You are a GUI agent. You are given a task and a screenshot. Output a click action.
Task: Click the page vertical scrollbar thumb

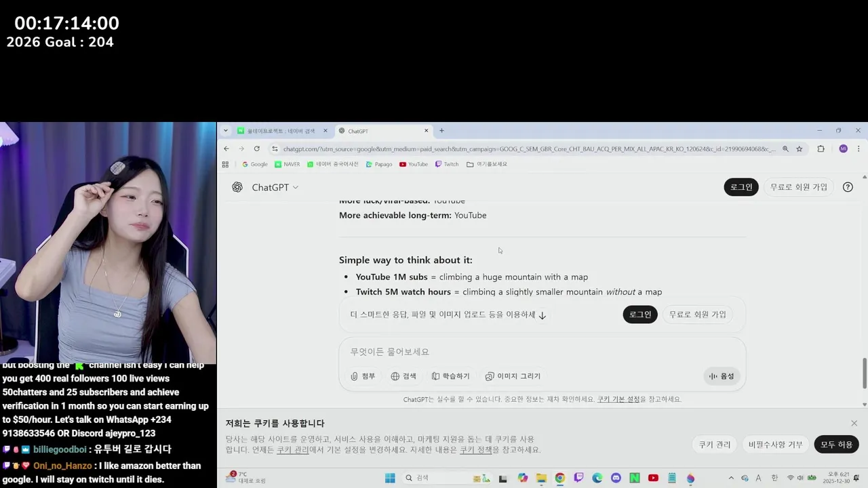(x=864, y=373)
